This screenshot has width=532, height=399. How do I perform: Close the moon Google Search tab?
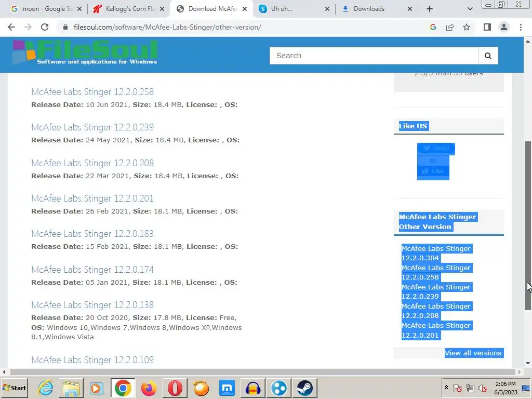click(79, 9)
